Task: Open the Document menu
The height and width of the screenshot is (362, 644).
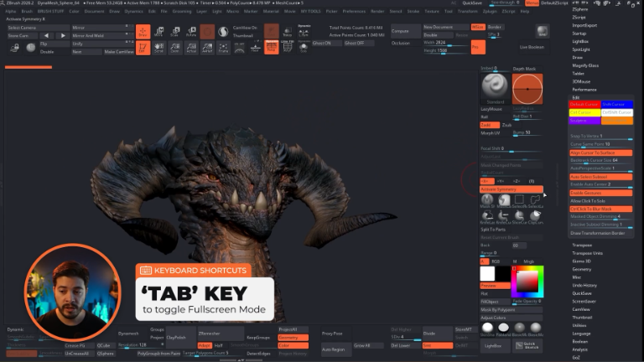Action: 94,11
